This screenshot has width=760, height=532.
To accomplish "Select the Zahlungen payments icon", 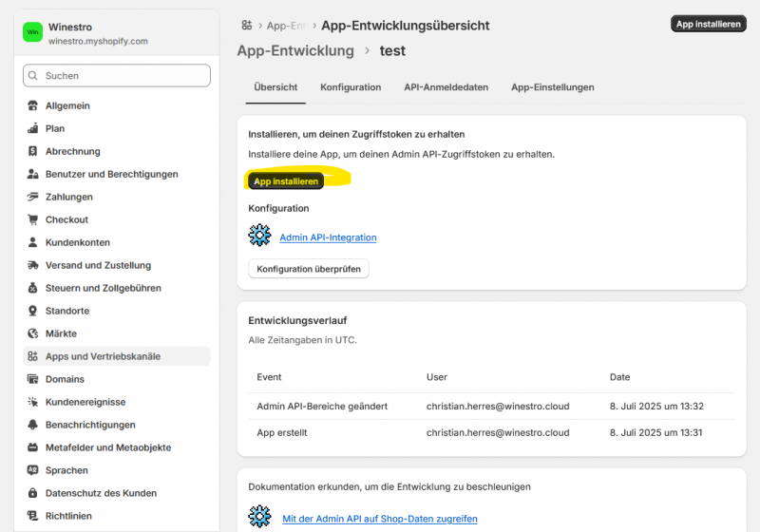I will (x=33, y=197).
